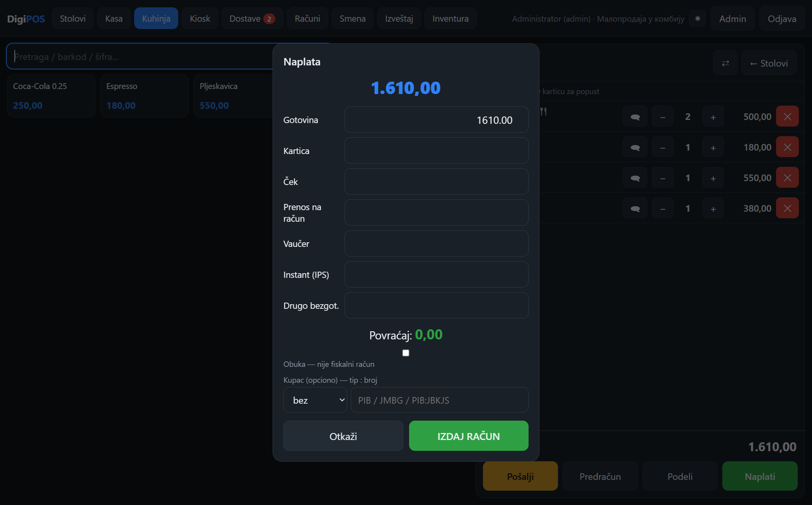Screen dimensions: 812x505
Task: Click the swap table arrows icon
Action: point(725,63)
